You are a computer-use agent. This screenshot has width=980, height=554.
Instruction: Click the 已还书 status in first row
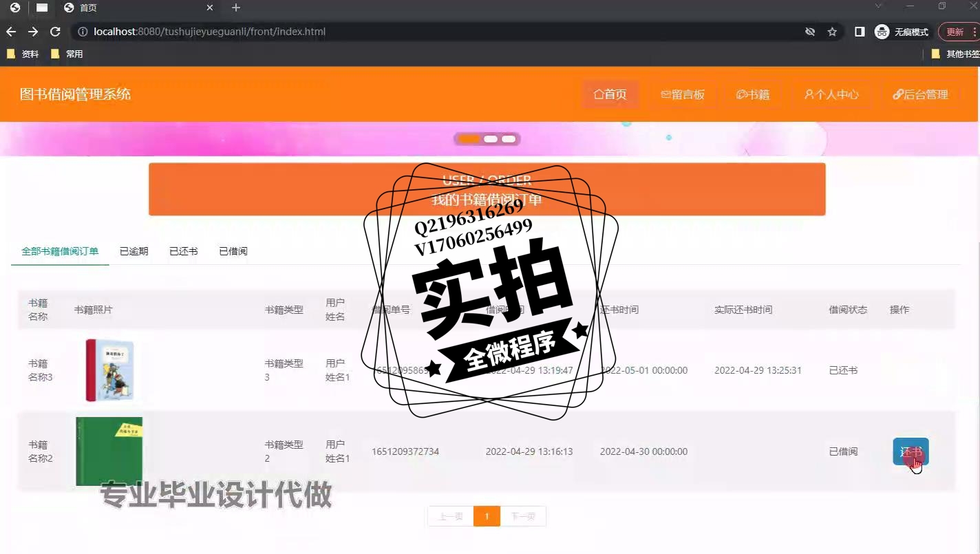pyautogui.click(x=843, y=370)
